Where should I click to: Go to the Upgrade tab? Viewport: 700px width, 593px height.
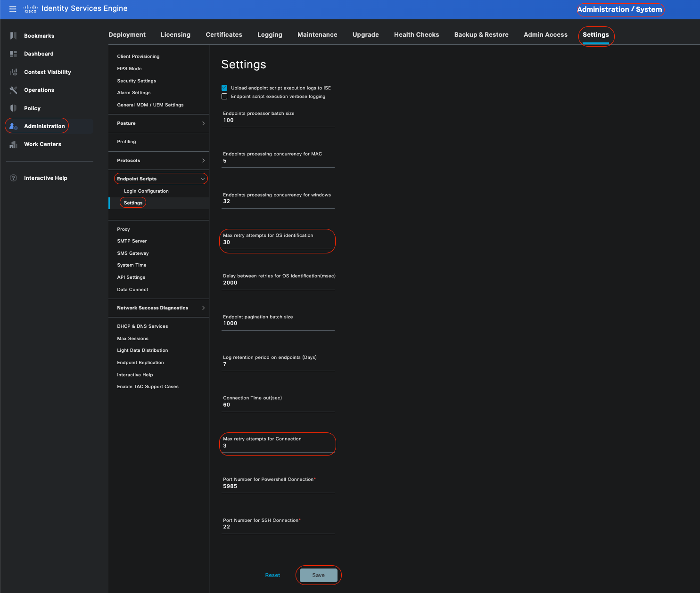366,35
